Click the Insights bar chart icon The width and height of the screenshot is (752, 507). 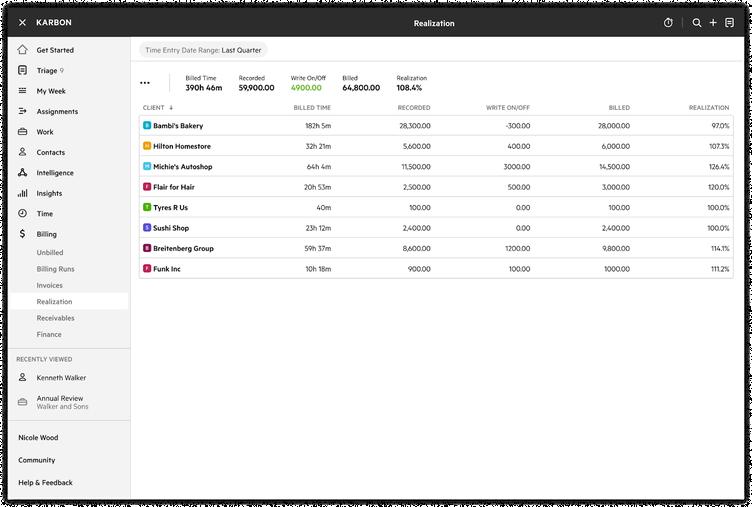click(22, 193)
